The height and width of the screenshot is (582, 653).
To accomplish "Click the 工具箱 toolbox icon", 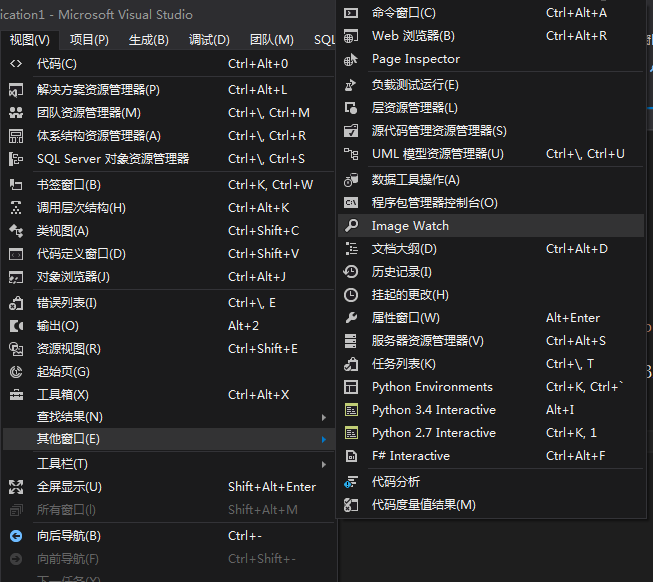I will [16, 395].
